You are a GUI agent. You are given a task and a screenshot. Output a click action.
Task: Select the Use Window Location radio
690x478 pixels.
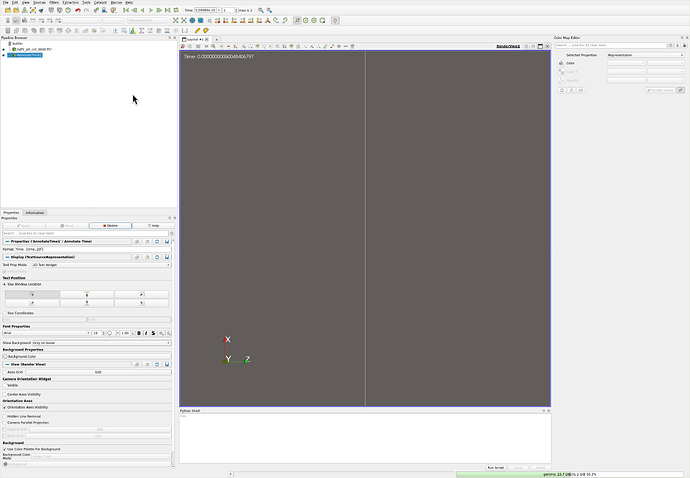[x=5, y=284]
